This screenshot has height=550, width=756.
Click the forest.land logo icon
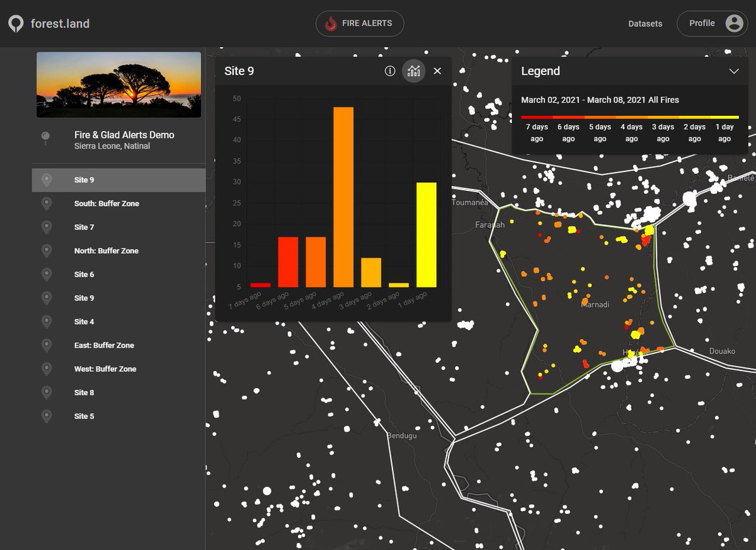coord(15,23)
